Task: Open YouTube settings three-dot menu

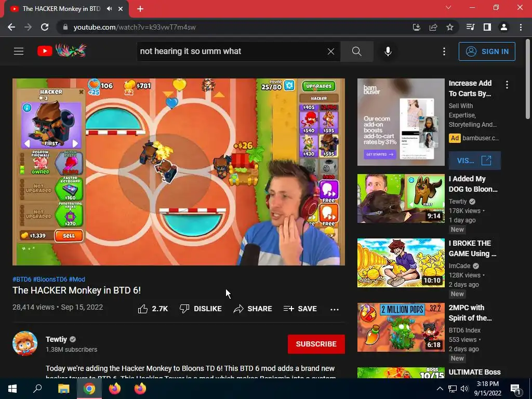Action: (444, 51)
